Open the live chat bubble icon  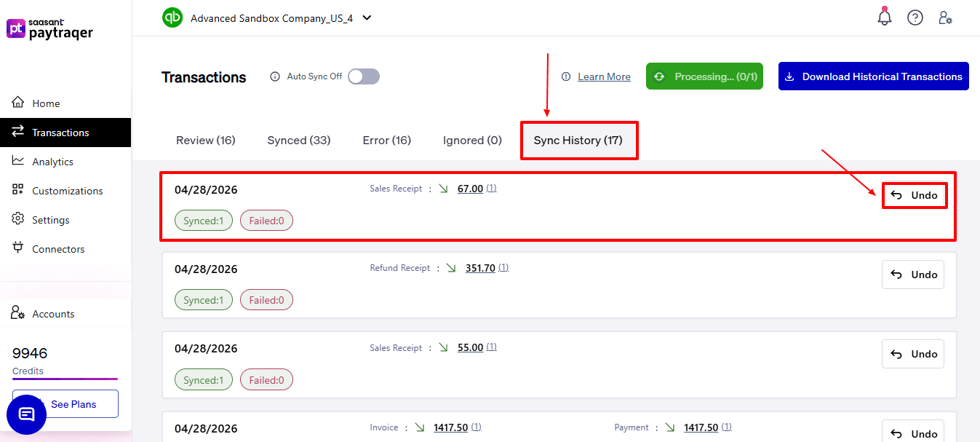point(26,414)
